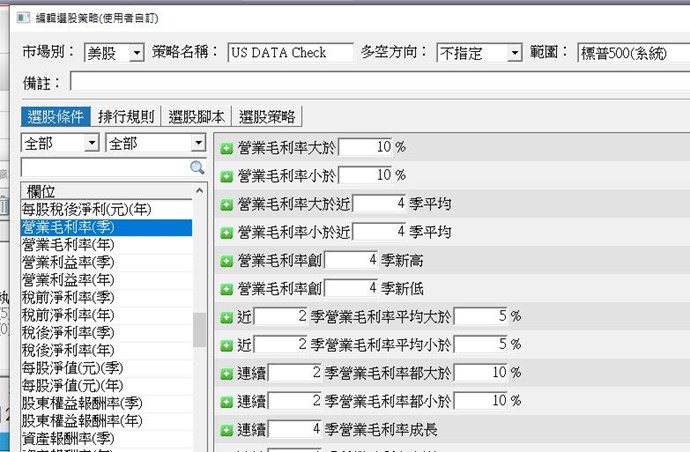
Task: Switch to the 排行規則 tab
Action: pos(126,117)
